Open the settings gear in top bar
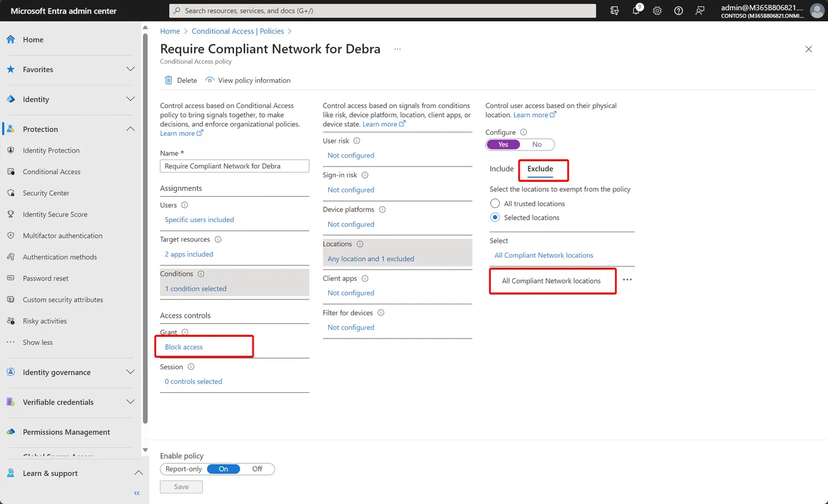828x504 pixels. coord(657,11)
